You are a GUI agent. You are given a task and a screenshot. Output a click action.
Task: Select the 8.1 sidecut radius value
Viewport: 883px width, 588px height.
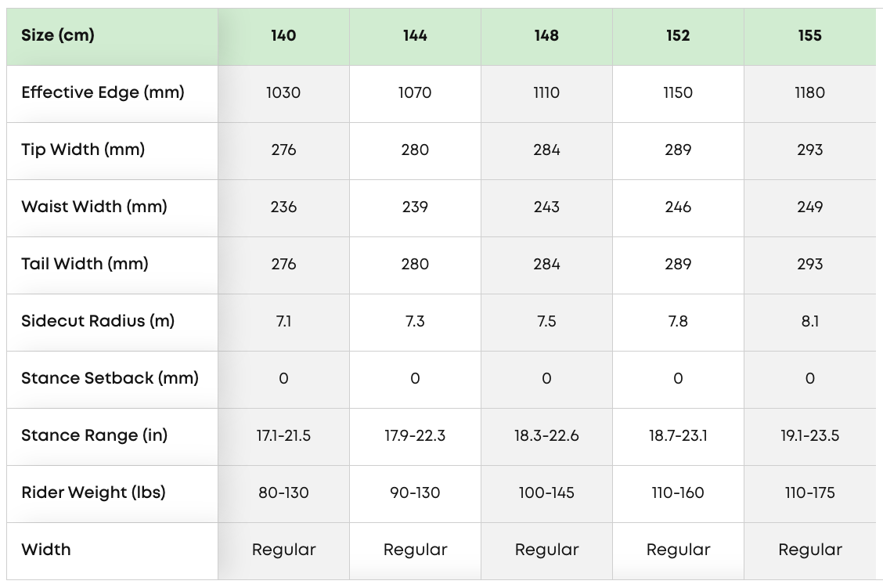809,322
